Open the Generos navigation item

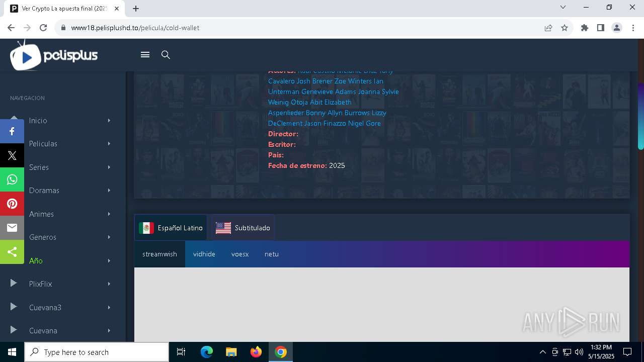click(x=43, y=237)
